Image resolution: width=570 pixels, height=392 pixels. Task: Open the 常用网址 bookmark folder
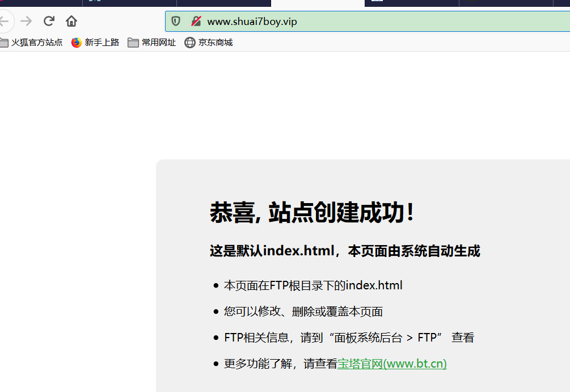[151, 43]
